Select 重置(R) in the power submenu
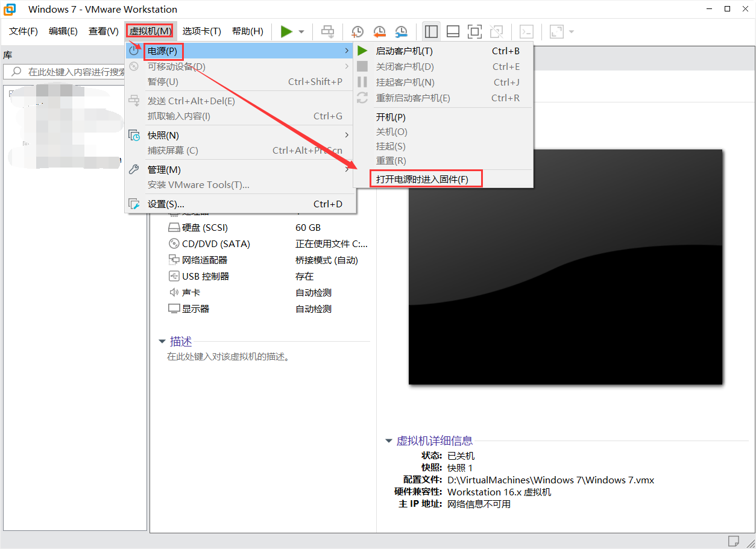Viewport: 756px width, 549px height. pos(443,161)
